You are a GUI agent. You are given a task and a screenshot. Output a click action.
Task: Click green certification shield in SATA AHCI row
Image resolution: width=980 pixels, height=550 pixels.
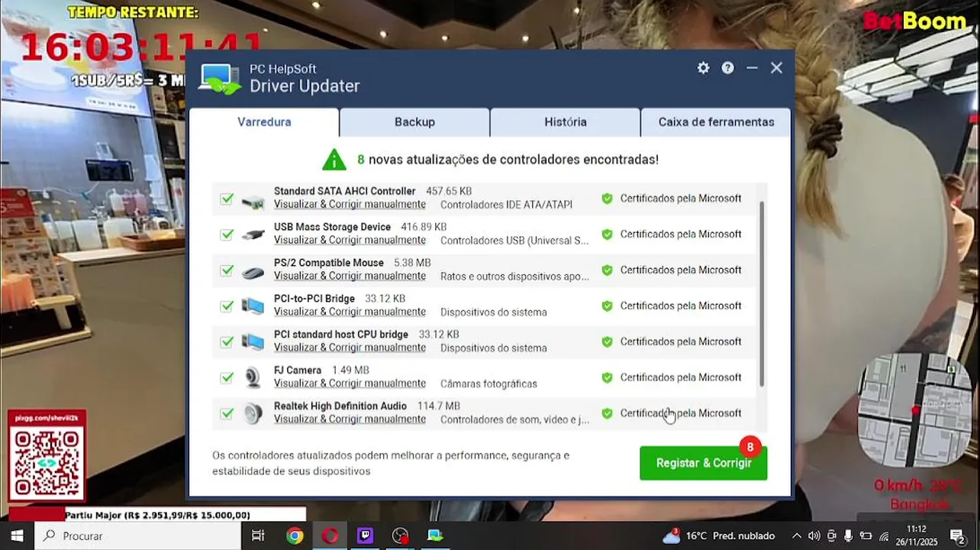click(x=607, y=199)
